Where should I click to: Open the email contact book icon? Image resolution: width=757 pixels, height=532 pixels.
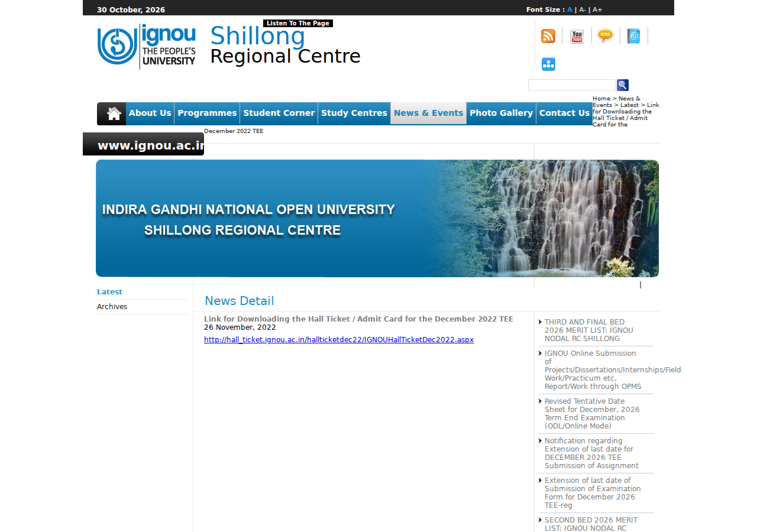point(633,36)
